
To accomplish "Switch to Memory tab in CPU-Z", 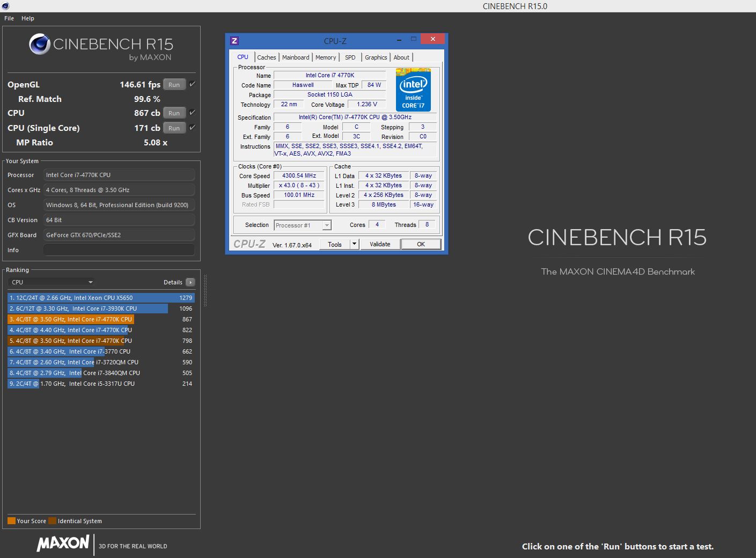I will 326,57.
